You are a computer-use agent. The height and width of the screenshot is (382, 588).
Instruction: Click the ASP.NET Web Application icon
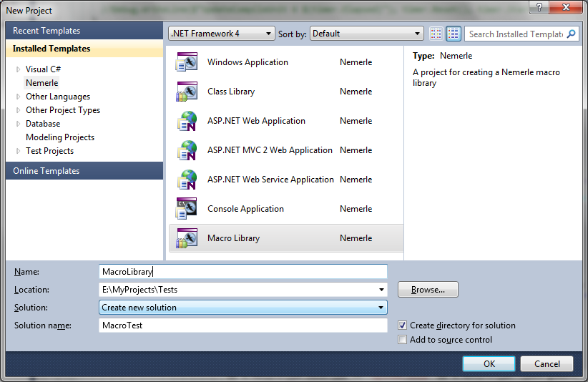tap(186, 121)
